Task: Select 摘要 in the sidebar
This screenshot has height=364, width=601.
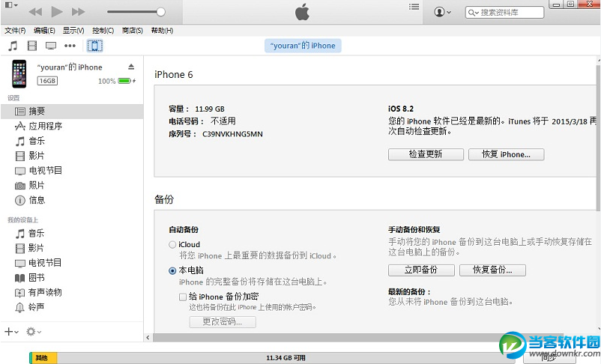Action: 72,111
